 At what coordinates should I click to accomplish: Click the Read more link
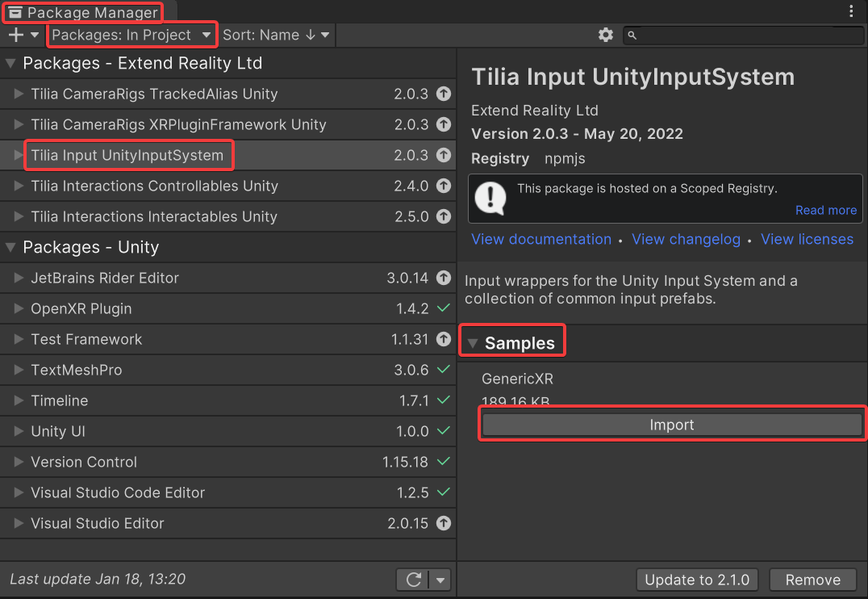825,210
